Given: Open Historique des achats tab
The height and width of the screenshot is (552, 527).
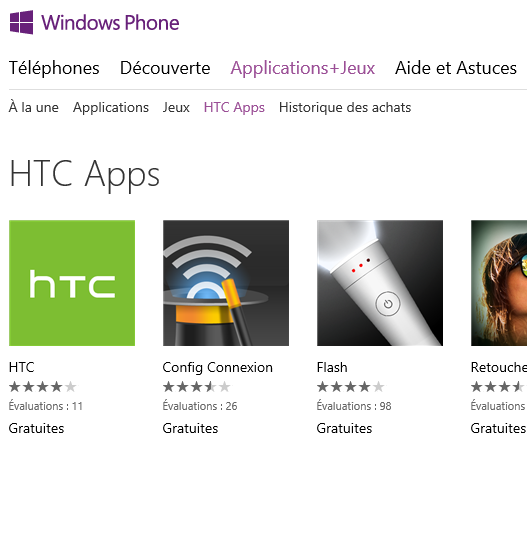Looking at the screenshot, I should [x=345, y=107].
